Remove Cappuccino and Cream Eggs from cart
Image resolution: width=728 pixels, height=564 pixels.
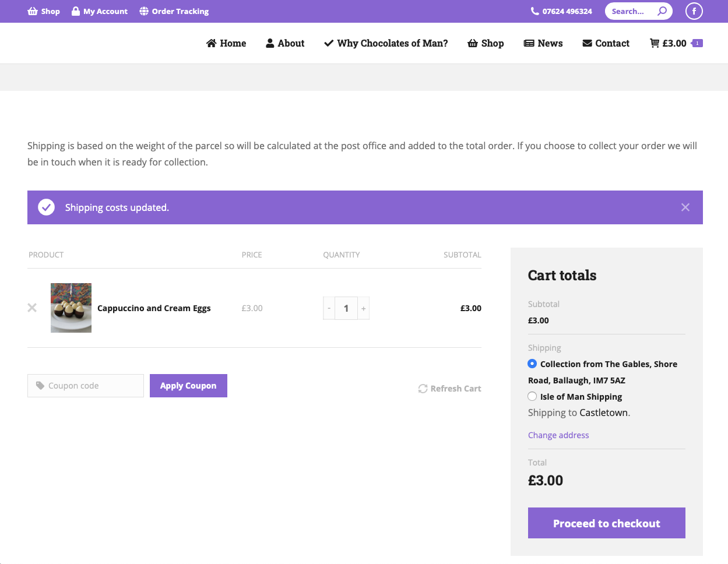tap(32, 308)
